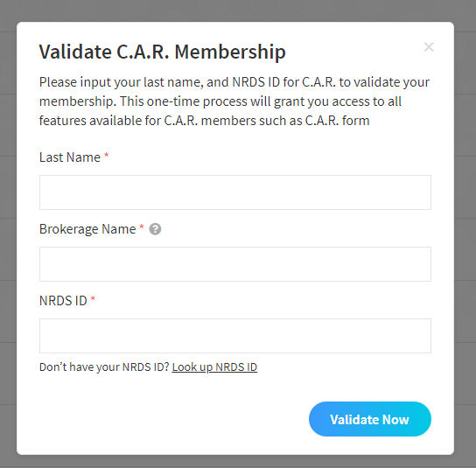Dismiss the modal using the gray X icon
Image resolution: width=476 pixels, height=468 pixels.
coord(429,47)
